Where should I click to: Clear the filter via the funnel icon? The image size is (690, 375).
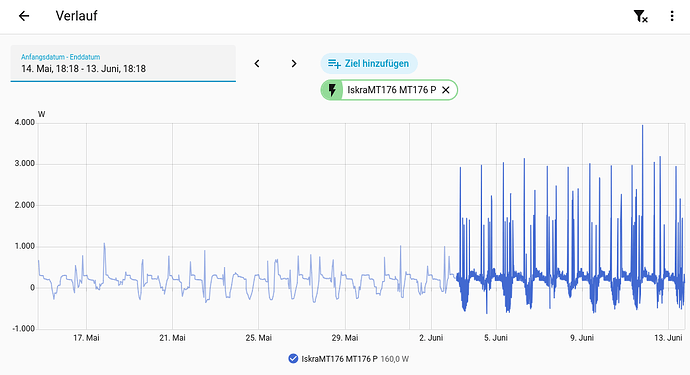coord(640,16)
